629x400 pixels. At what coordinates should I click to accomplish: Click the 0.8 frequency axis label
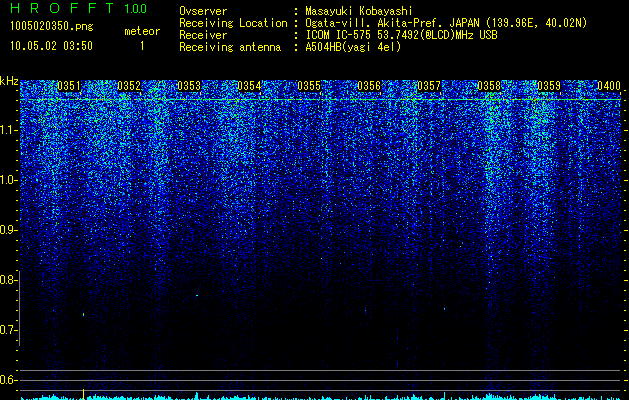click(9, 280)
